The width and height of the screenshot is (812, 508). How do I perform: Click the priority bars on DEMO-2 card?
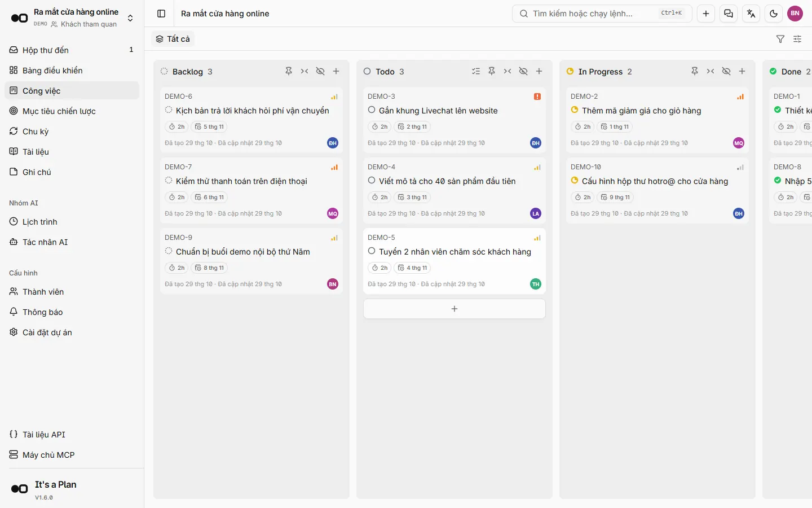(740, 97)
